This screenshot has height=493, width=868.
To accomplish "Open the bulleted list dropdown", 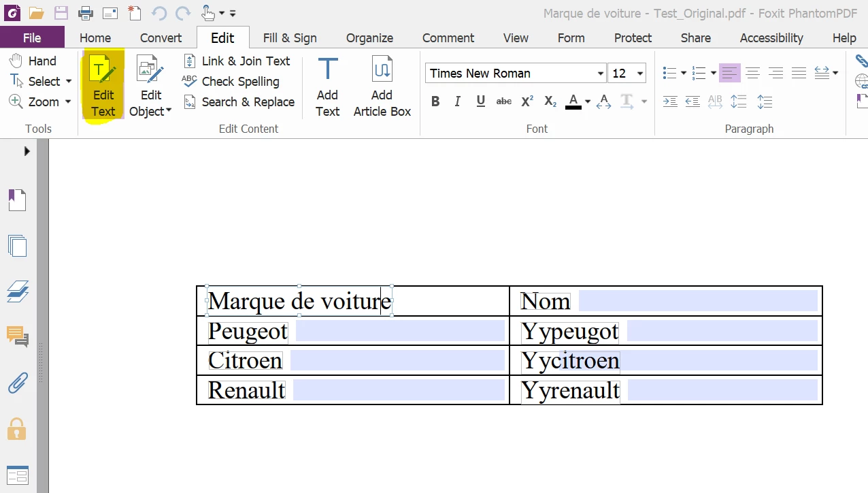I will click(x=684, y=74).
